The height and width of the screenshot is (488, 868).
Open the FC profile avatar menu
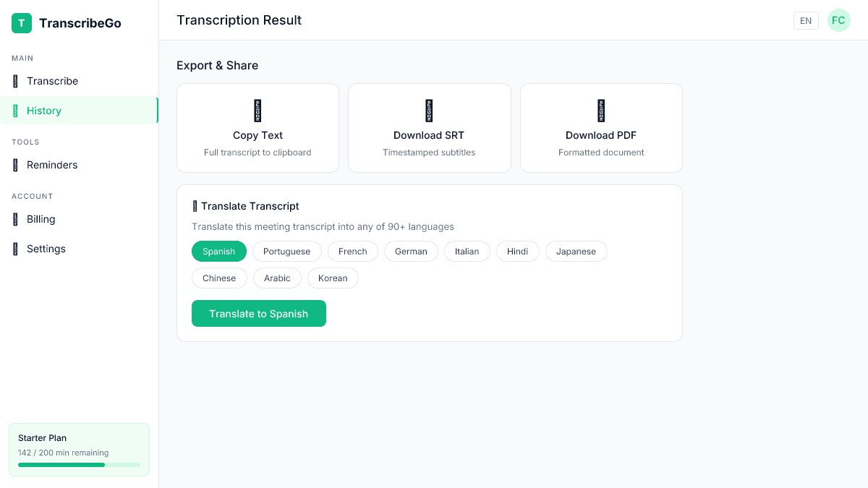(x=838, y=20)
